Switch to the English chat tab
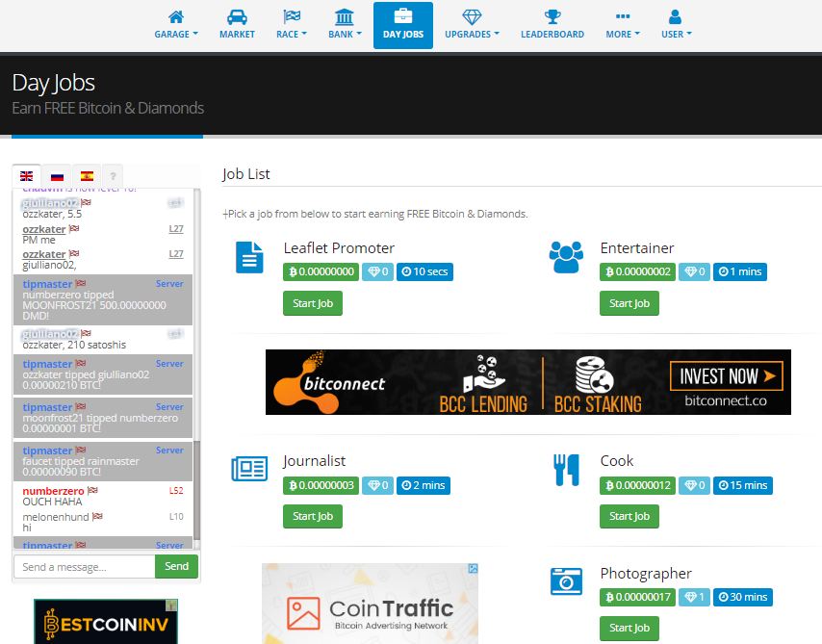 pos(26,176)
